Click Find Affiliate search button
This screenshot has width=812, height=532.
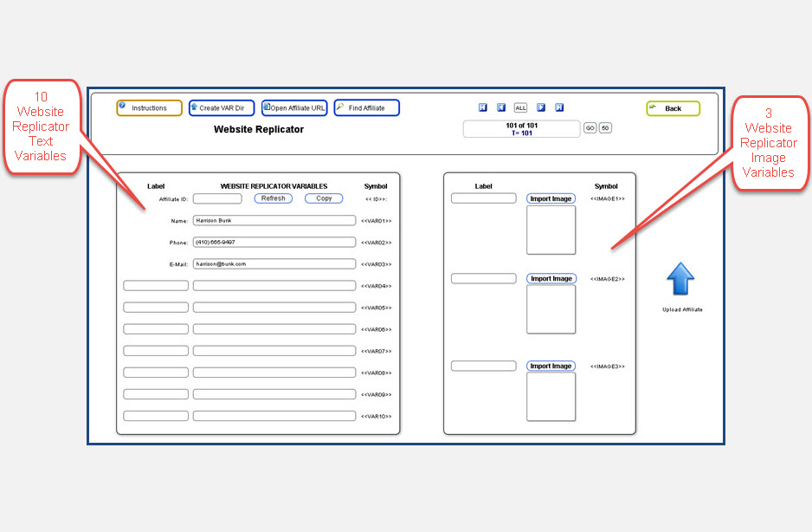click(366, 108)
